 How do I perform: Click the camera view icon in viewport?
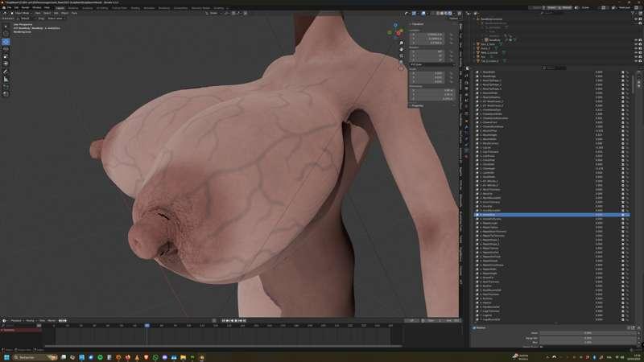[x=401, y=56]
